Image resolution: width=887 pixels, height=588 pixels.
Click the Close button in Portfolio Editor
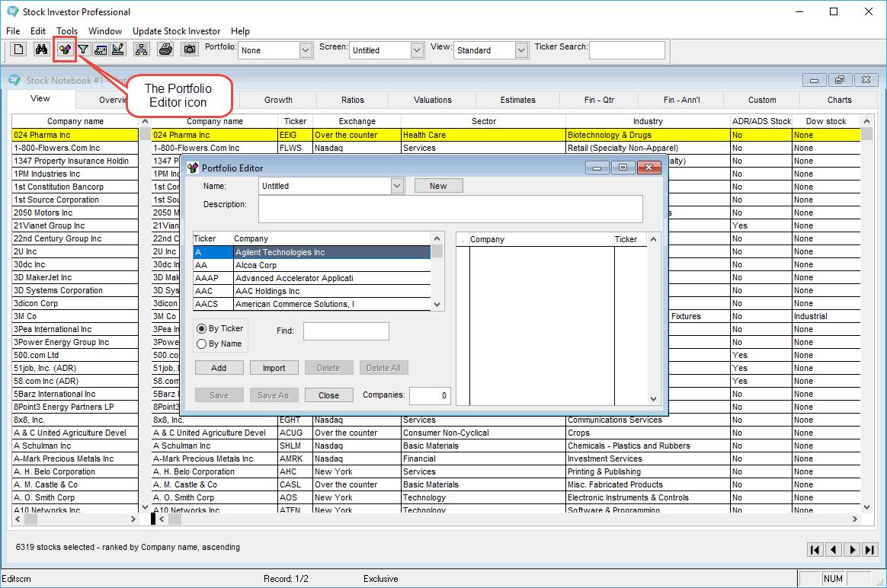click(x=328, y=395)
